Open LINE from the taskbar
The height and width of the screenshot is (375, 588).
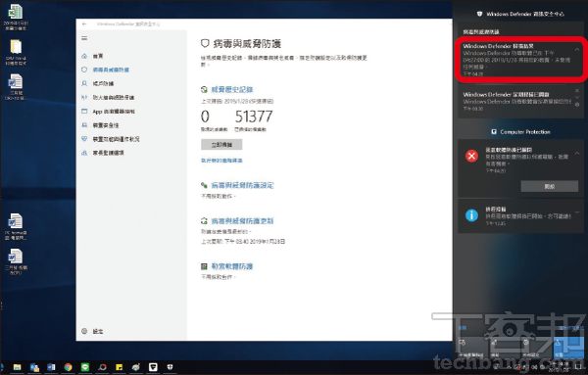coord(85,367)
